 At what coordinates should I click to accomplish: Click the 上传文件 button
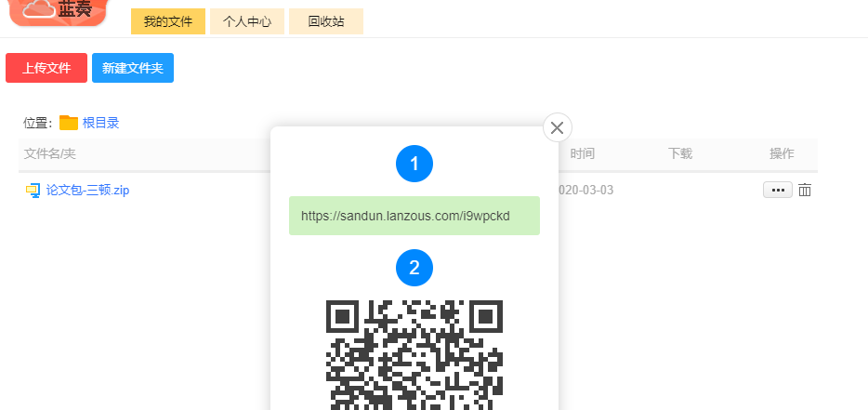pyautogui.click(x=46, y=68)
